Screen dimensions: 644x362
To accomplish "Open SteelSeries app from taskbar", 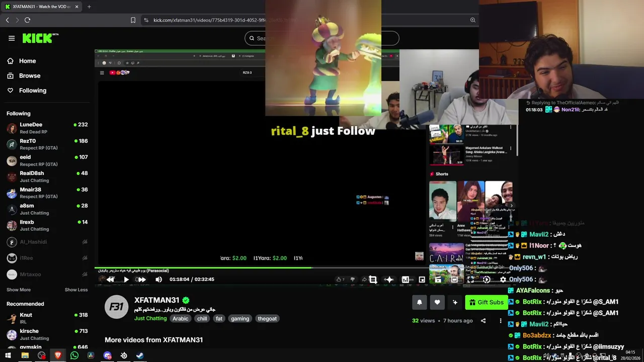I will (124, 355).
